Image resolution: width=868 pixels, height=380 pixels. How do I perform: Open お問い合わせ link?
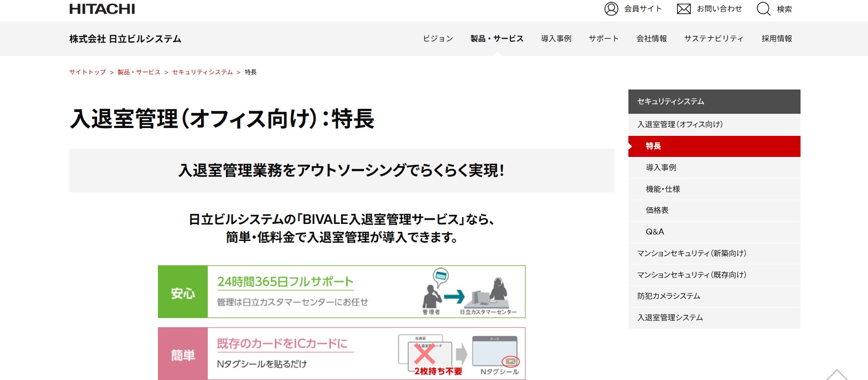(719, 9)
